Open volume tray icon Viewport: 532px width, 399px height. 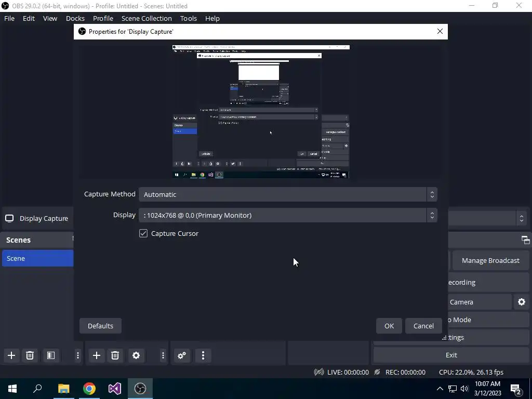(464, 389)
